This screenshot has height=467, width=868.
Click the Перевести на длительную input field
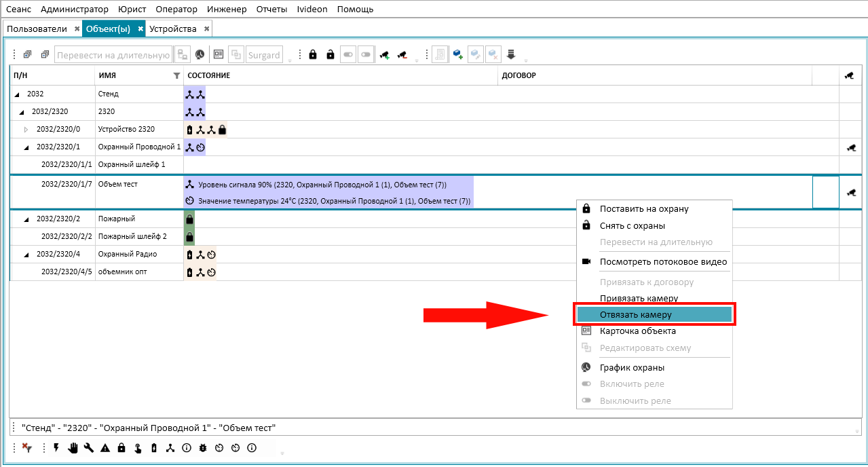pyautogui.click(x=113, y=55)
